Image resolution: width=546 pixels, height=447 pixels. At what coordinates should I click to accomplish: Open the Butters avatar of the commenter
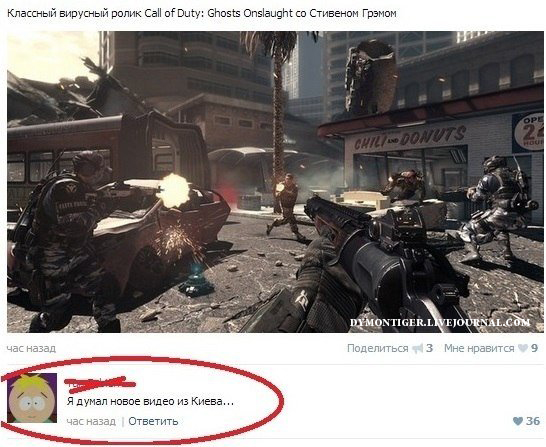[32, 398]
